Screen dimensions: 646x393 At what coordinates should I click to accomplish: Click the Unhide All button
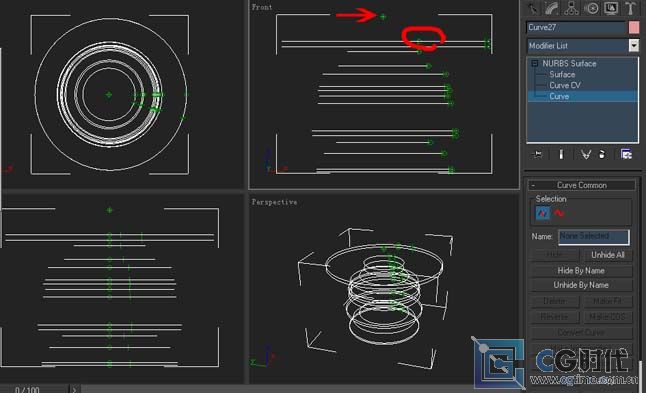click(x=608, y=255)
